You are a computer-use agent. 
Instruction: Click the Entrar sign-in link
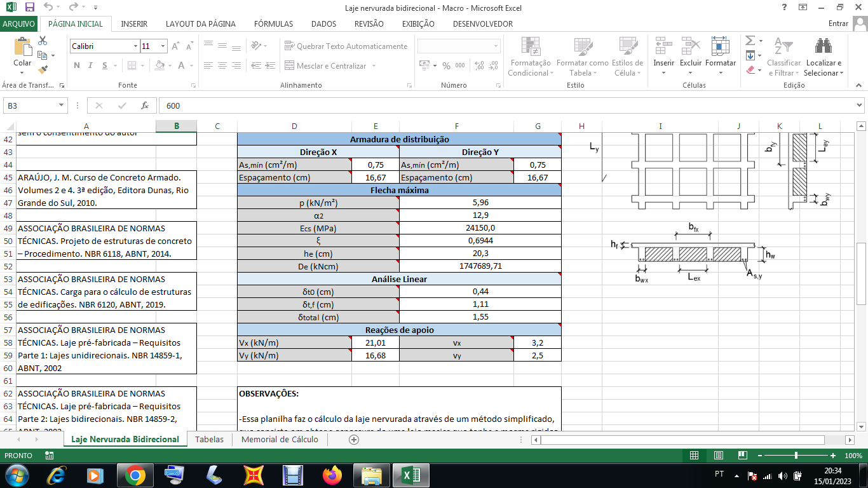pos(839,24)
